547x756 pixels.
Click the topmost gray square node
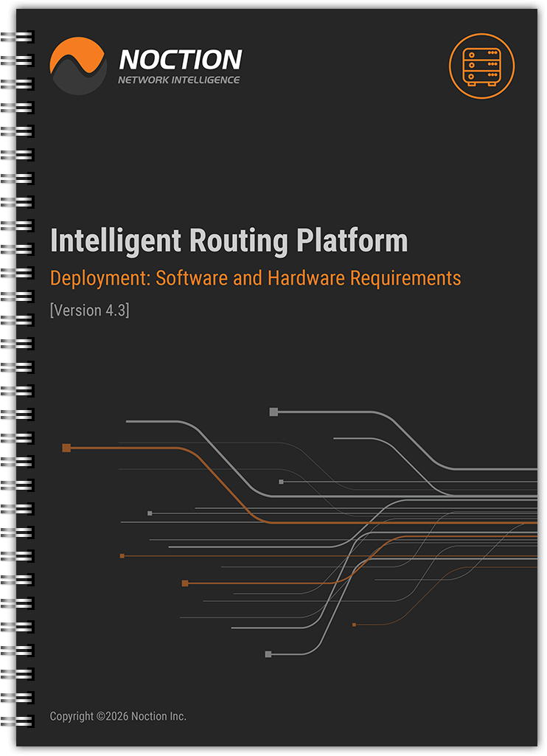click(273, 412)
